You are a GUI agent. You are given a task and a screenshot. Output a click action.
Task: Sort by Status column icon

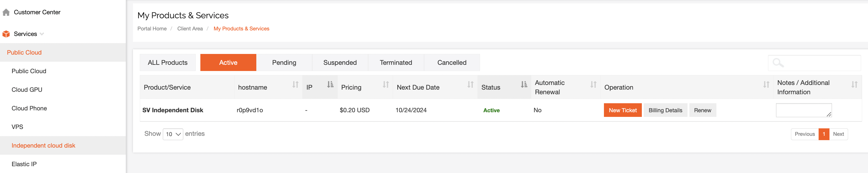tap(524, 84)
